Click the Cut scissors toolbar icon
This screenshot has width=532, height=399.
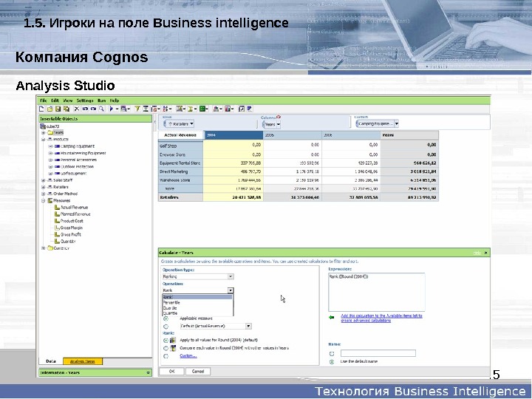pos(77,109)
